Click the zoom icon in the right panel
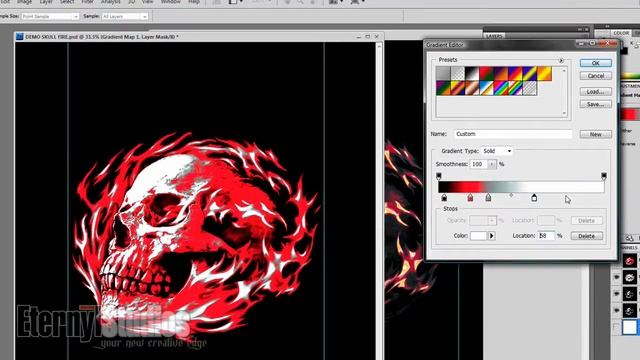Image resolution: width=640 pixels, height=360 pixels. (629, 238)
